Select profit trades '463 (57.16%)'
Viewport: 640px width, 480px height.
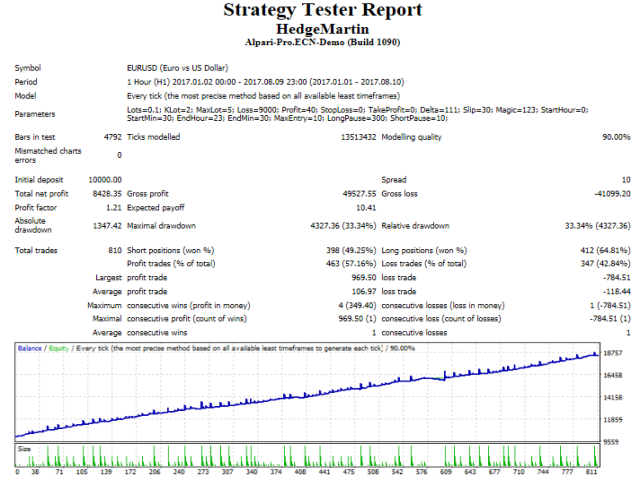point(351,263)
